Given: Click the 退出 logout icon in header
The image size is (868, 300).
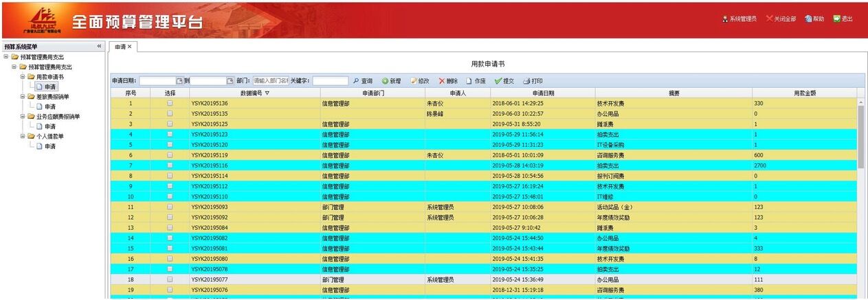Looking at the screenshot, I should (837, 19).
